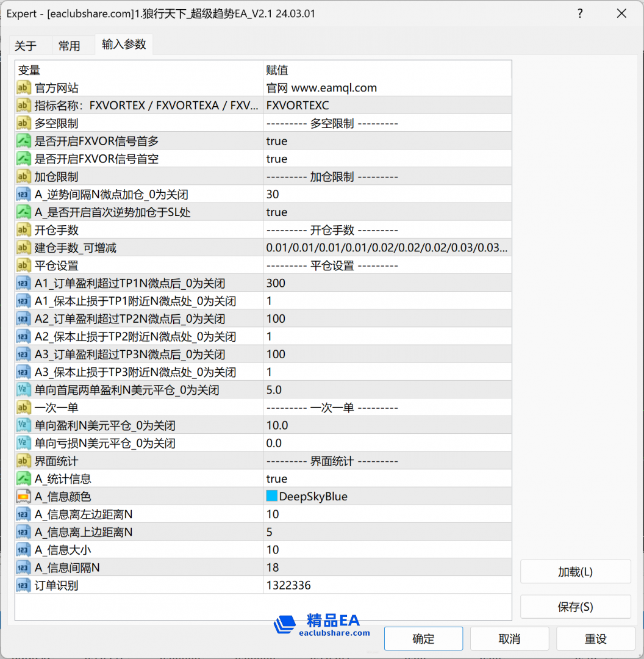Toggle true value for A_是否开启首次逆势加仓于SL处
Screen dimensions: 644x659
click(x=277, y=212)
